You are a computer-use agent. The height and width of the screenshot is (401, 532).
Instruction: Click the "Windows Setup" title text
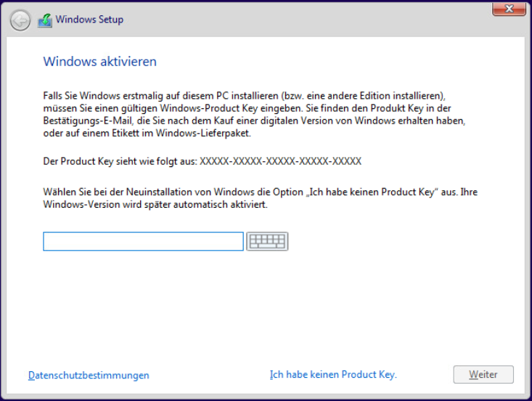tap(89, 20)
